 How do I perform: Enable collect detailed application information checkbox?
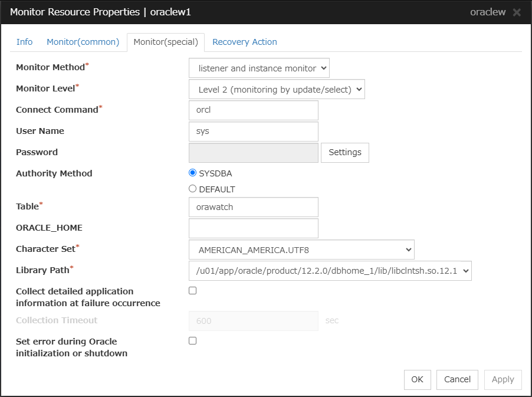(192, 291)
